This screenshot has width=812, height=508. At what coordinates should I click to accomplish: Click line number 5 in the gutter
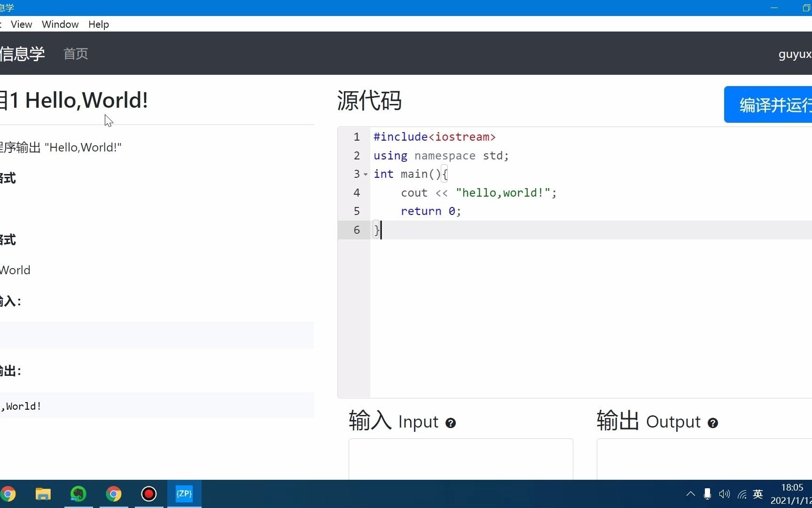pos(357,211)
